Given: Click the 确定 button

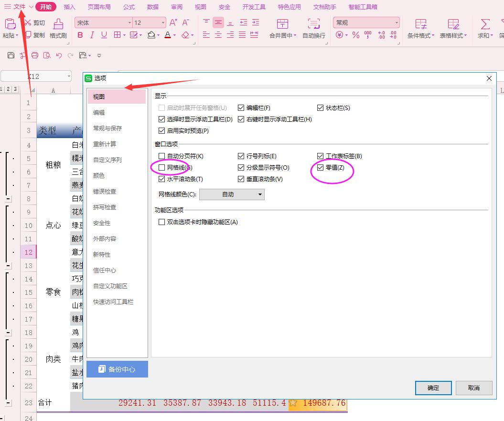Looking at the screenshot, I should pos(433,388).
